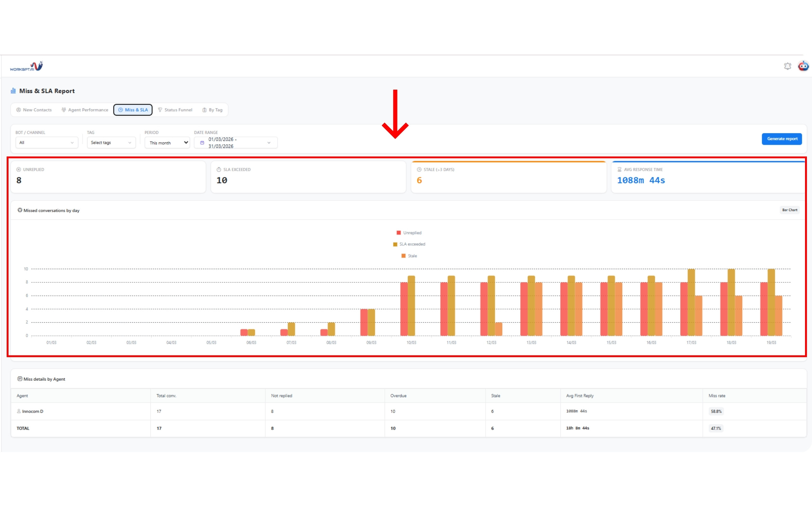Click the Generate report button

(x=782, y=139)
